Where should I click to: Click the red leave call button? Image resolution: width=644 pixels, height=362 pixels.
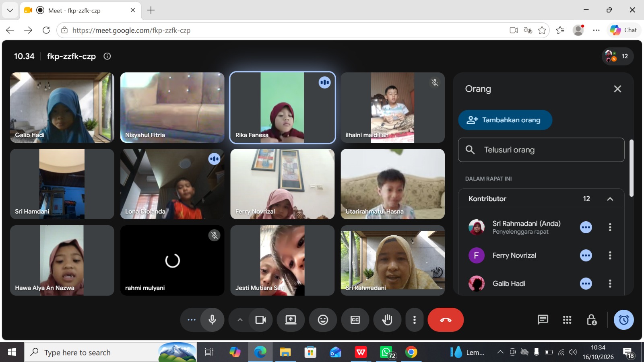pyautogui.click(x=446, y=320)
